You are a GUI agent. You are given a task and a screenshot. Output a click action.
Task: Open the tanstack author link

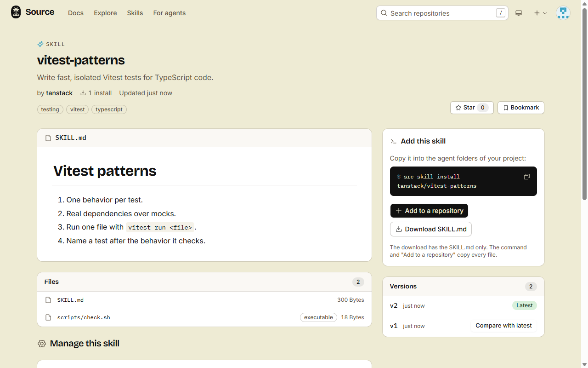point(59,93)
